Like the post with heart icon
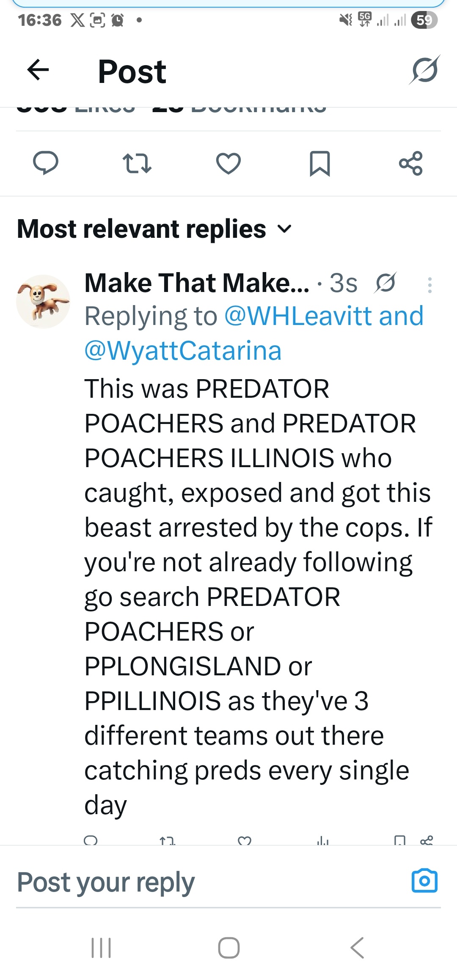Image resolution: width=457 pixels, height=980 pixels. point(228,163)
